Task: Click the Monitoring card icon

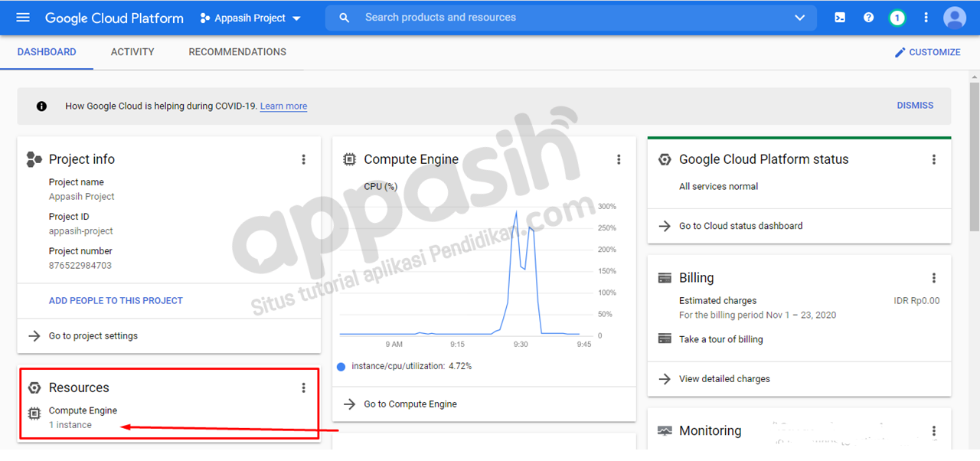Action: (x=665, y=431)
